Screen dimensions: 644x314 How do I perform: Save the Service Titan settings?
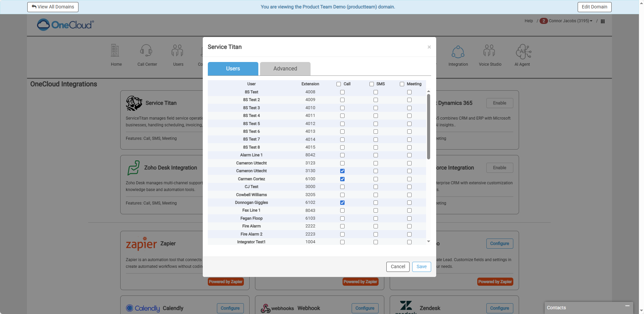pyautogui.click(x=421, y=266)
